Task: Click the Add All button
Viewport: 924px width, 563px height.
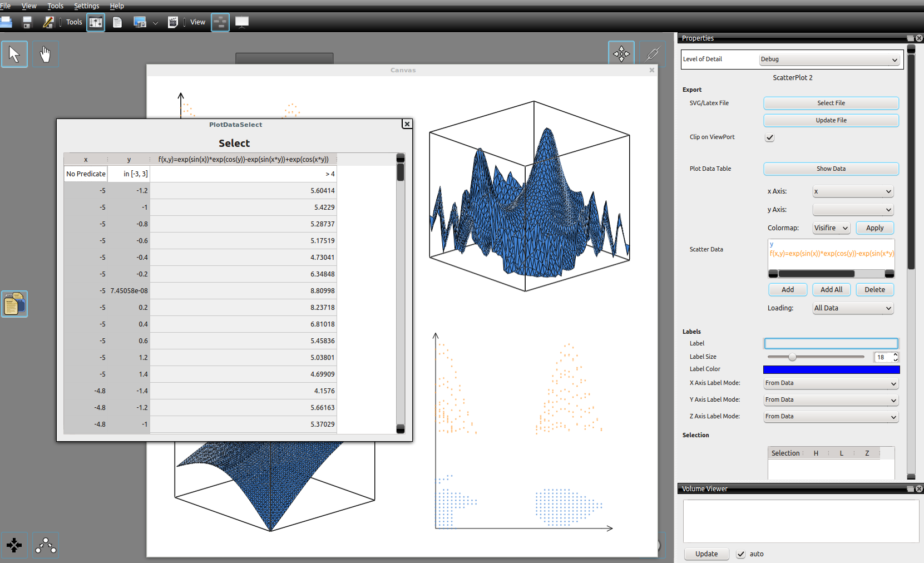Action: click(831, 290)
